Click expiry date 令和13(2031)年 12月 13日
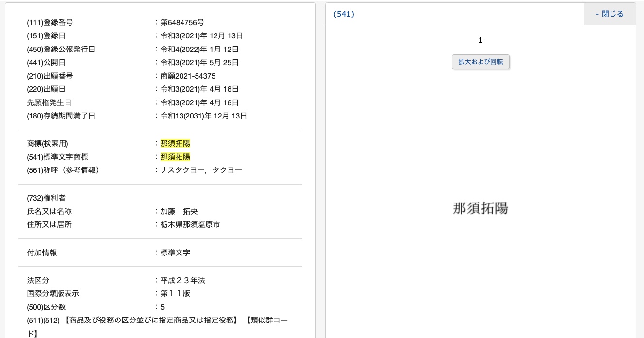Image resolution: width=644 pixels, height=338 pixels. (x=204, y=116)
